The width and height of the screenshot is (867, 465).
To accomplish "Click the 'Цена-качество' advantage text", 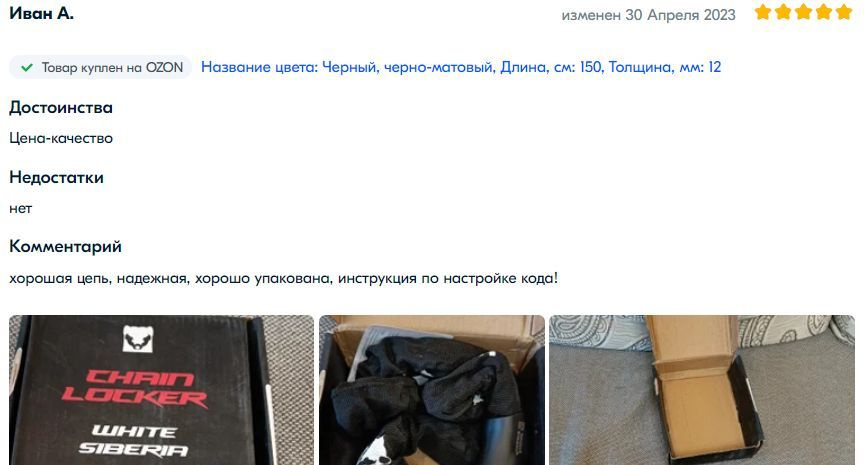I will coord(61,138).
